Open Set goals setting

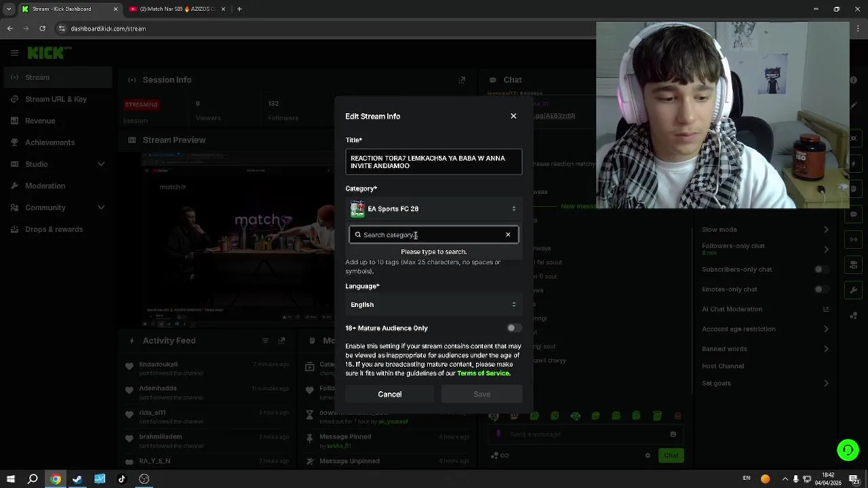(x=765, y=384)
